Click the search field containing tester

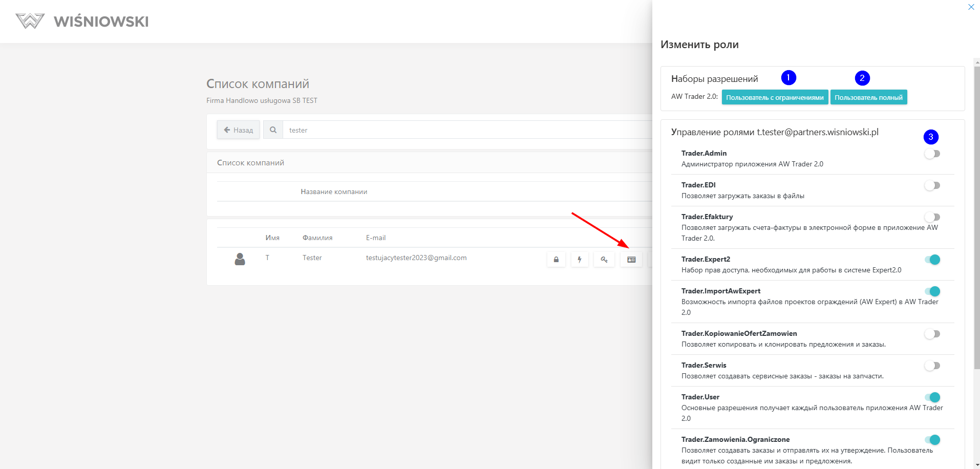point(461,130)
